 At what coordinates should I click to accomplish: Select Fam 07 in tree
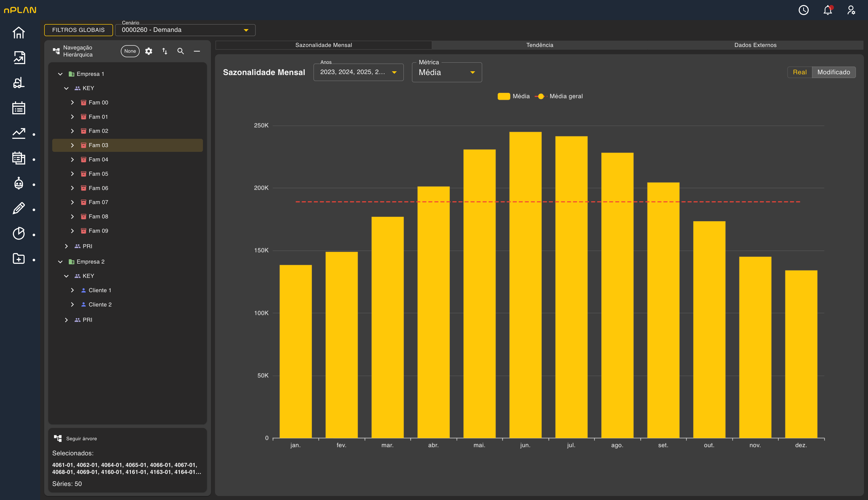pyautogui.click(x=128, y=202)
